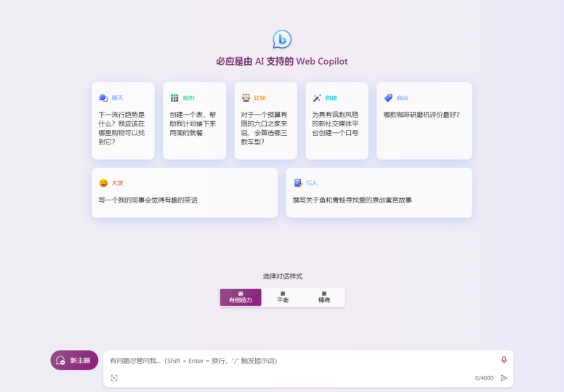Viewport: 564px width, 392px height.
Task: Select 更平衡 conversation style
Action: tap(283, 297)
